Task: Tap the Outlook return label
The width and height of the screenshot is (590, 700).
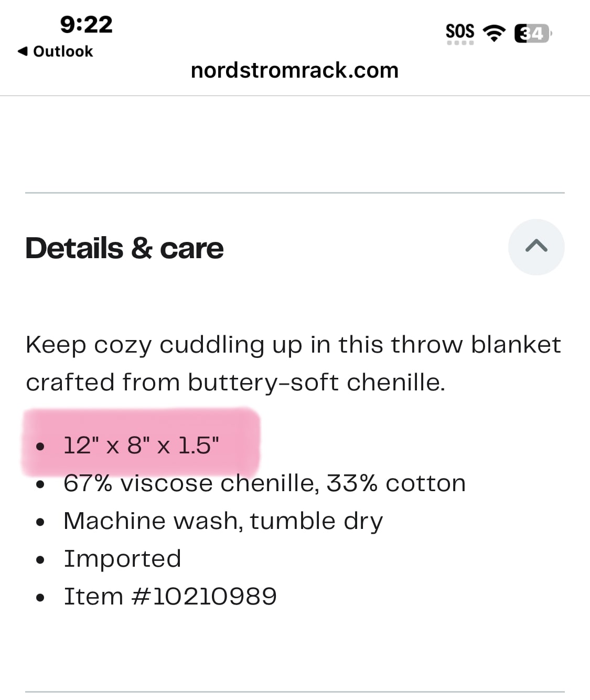Action: pos(63,51)
